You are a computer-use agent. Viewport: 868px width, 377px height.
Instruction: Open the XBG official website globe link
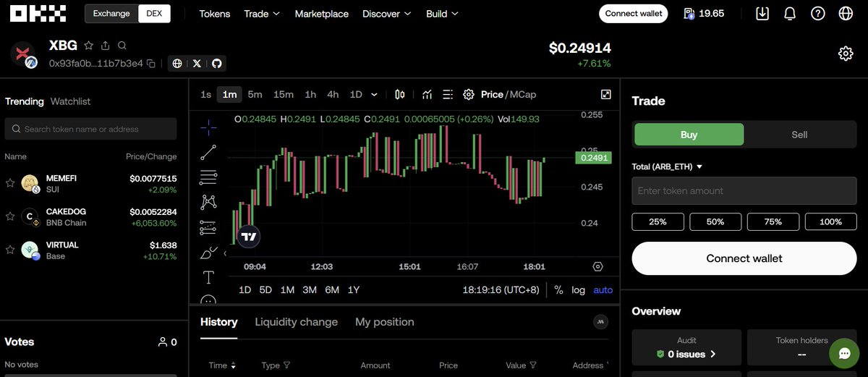tap(178, 64)
